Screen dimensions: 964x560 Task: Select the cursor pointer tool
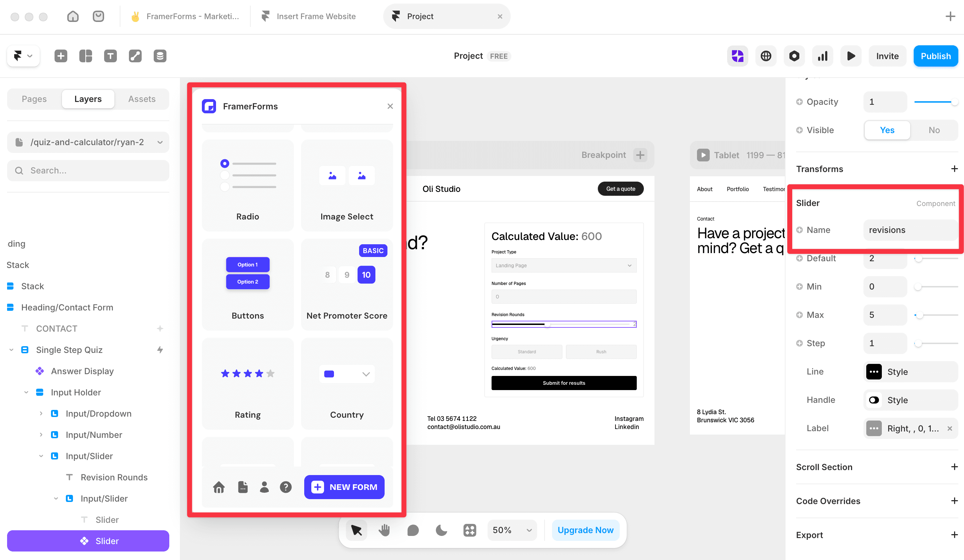click(x=356, y=530)
